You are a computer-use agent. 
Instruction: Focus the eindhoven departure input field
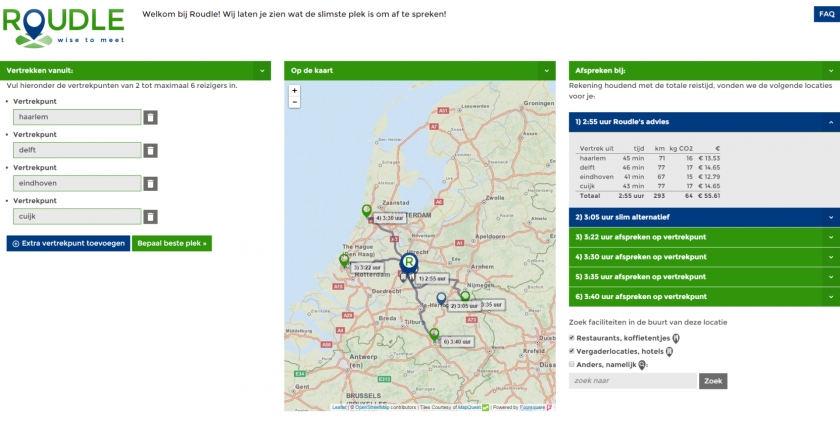point(77,184)
